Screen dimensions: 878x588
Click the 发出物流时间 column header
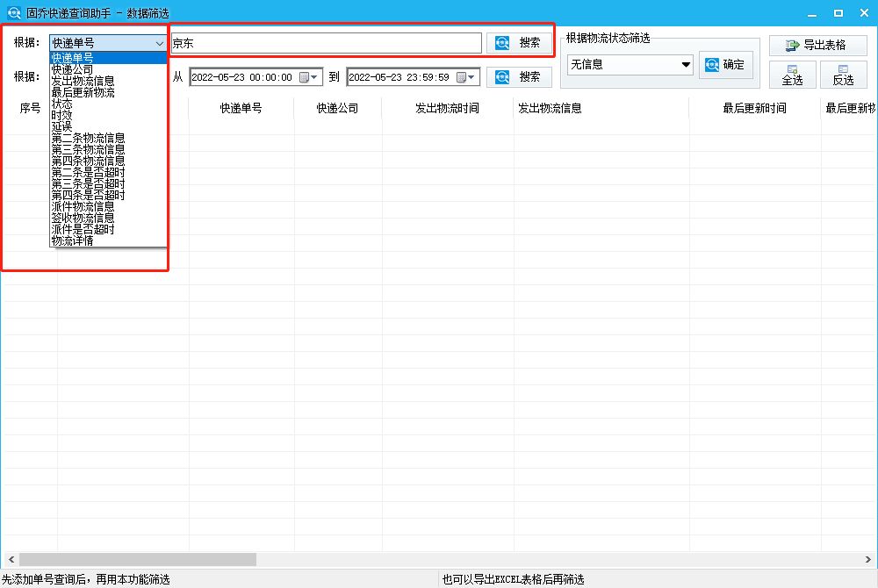pos(447,109)
